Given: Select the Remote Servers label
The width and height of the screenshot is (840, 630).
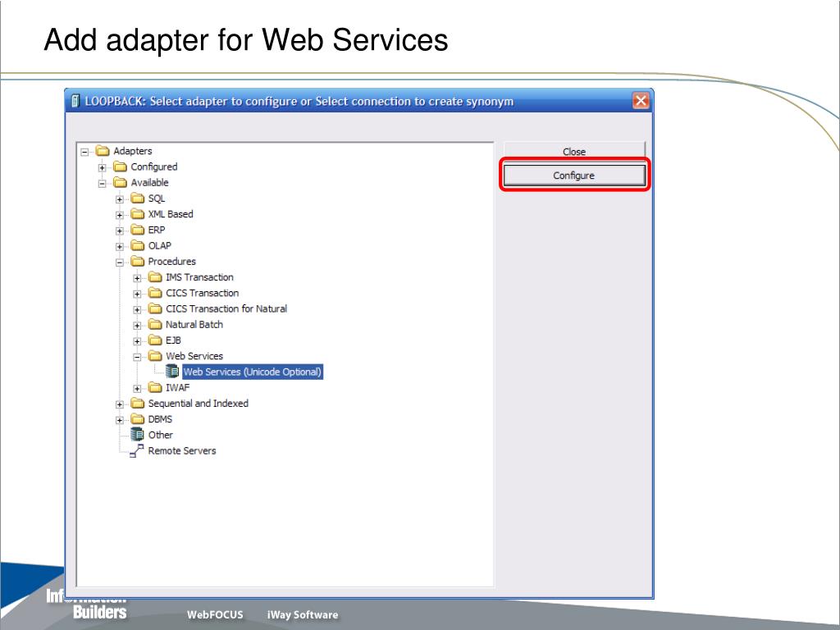Looking at the screenshot, I should 182,450.
